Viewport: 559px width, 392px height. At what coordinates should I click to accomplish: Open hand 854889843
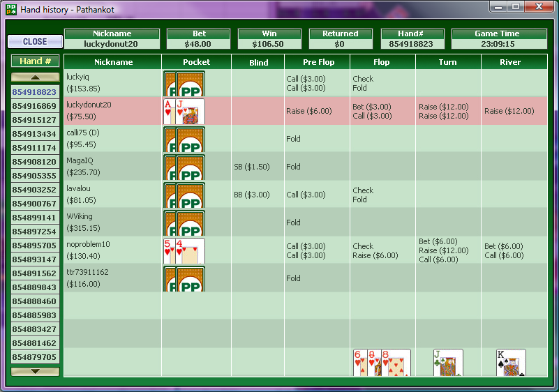coord(34,287)
